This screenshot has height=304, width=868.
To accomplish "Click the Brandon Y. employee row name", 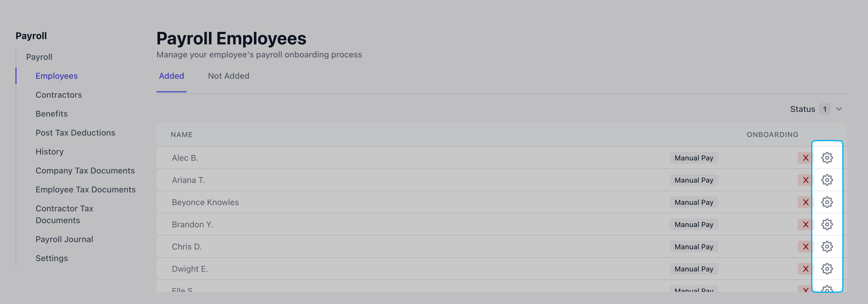I will [x=192, y=224].
